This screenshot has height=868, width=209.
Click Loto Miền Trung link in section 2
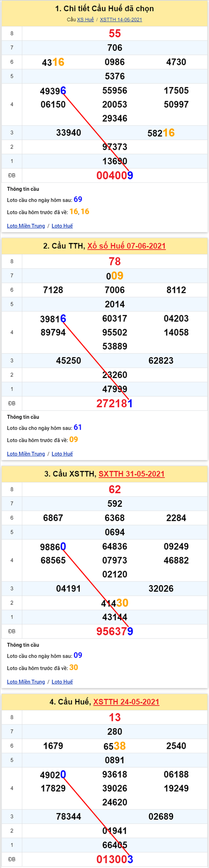coord(26,454)
